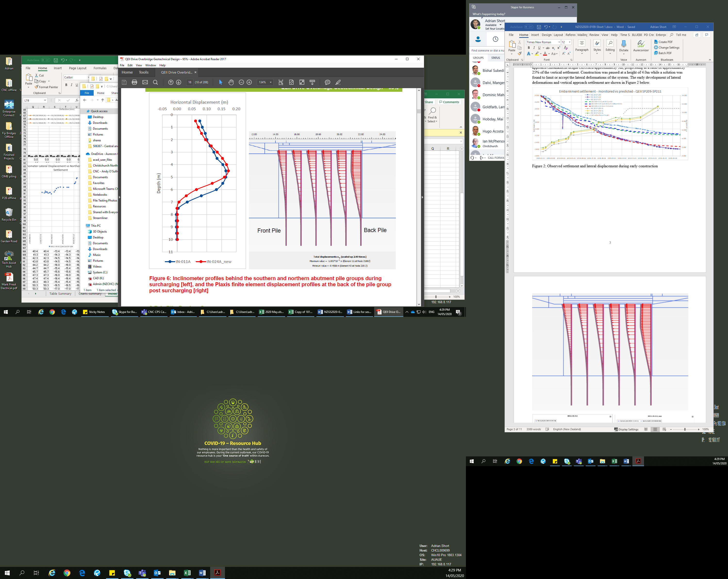Open Times New Roman font dropdown
728x579 pixels.
(x=559, y=42)
